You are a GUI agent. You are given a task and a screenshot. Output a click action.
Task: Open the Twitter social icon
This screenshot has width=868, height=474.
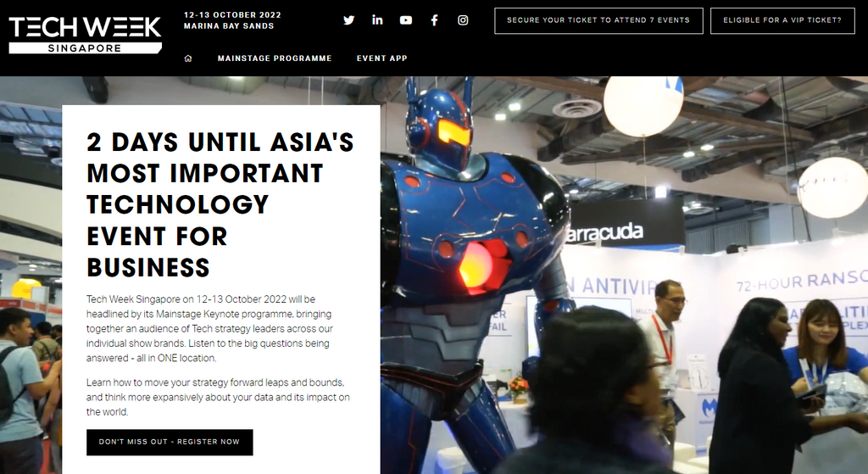[x=348, y=20]
